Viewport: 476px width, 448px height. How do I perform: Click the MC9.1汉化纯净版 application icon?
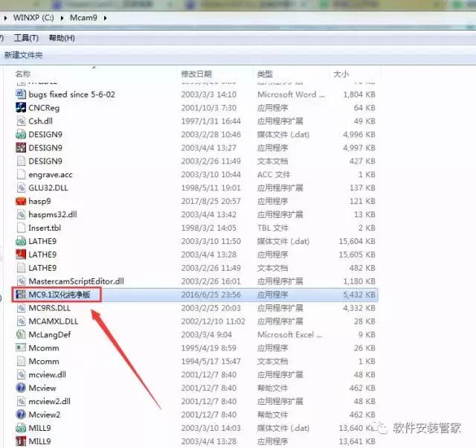(x=21, y=294)
